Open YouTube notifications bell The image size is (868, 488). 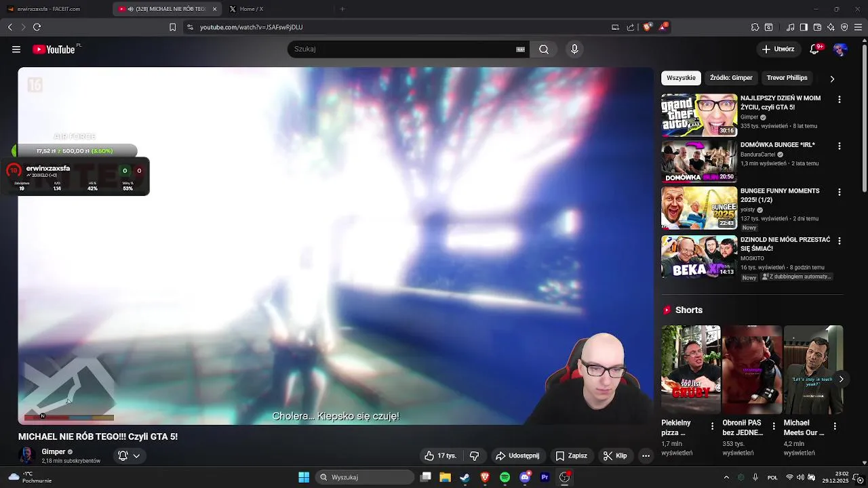tap(816, 49)
